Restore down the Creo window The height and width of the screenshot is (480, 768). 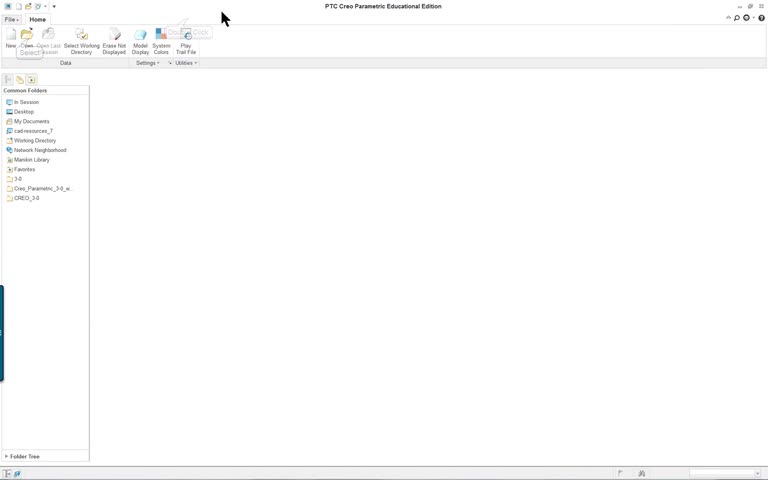pos(750,6)
